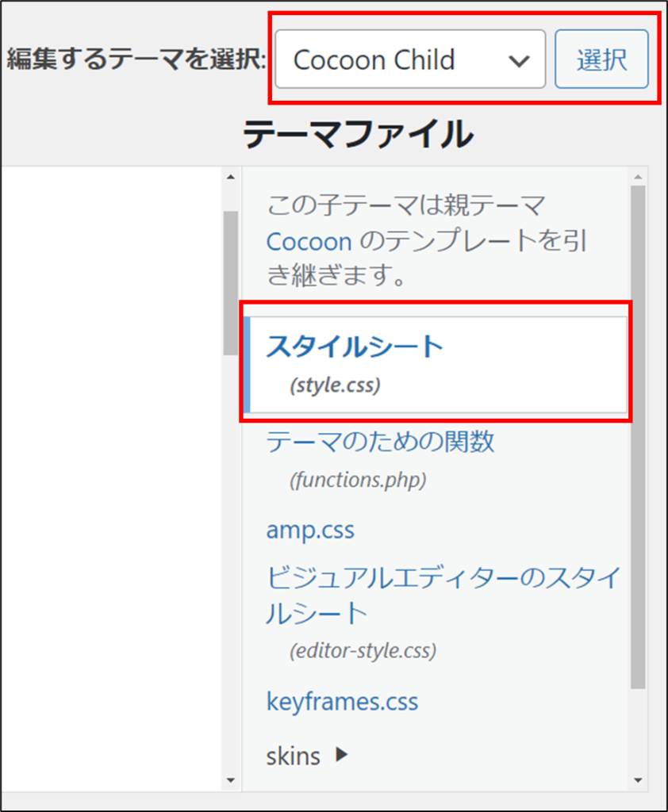Click the file list scrollbar up arrow

tap(638, 177)
